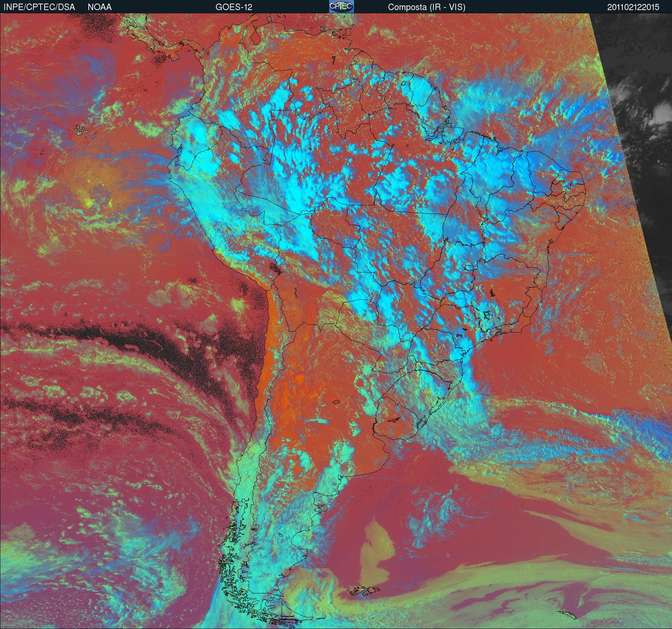Click the 201102122015 timestamp
Viewport: 672px width, 629px height.
pos(633,7)
